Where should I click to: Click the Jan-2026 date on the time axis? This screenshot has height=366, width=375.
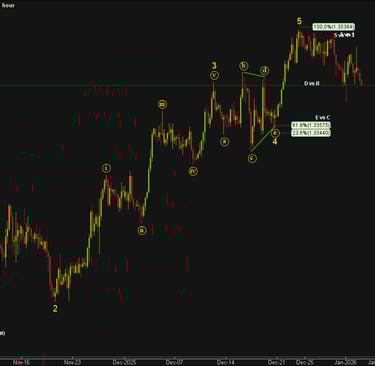click(346, 362)
